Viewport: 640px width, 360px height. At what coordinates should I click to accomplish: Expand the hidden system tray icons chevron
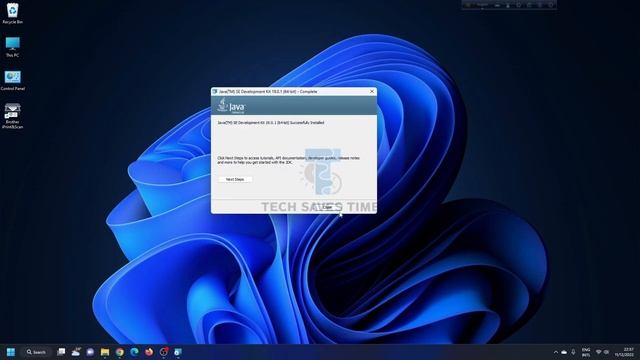tap(556, 352)
